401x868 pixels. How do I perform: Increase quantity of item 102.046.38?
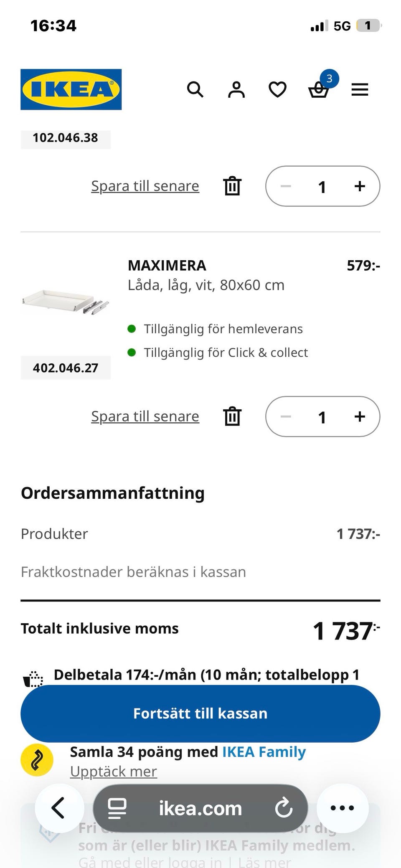coord(360,186)
